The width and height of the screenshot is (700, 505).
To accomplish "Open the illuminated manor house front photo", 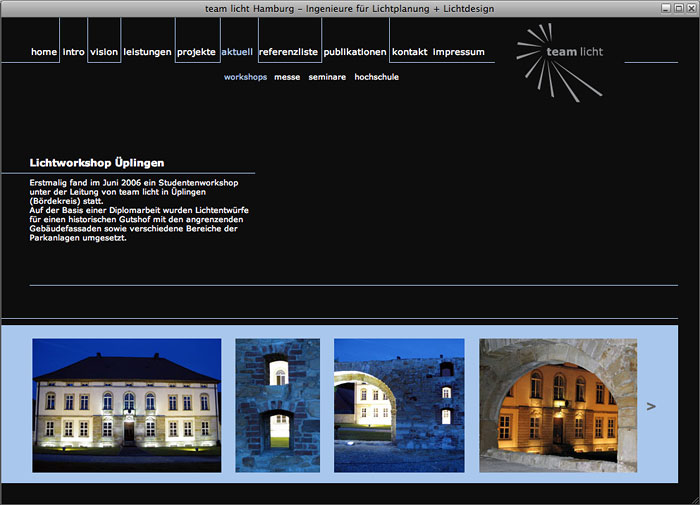I will (127, 405).
